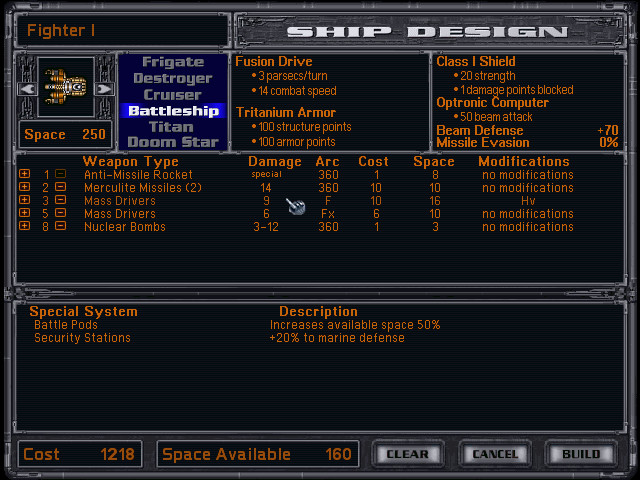This screenshot has height=480, width=640.
Task: Choose the Doom Star hull size
Action: tap(172, 142)
